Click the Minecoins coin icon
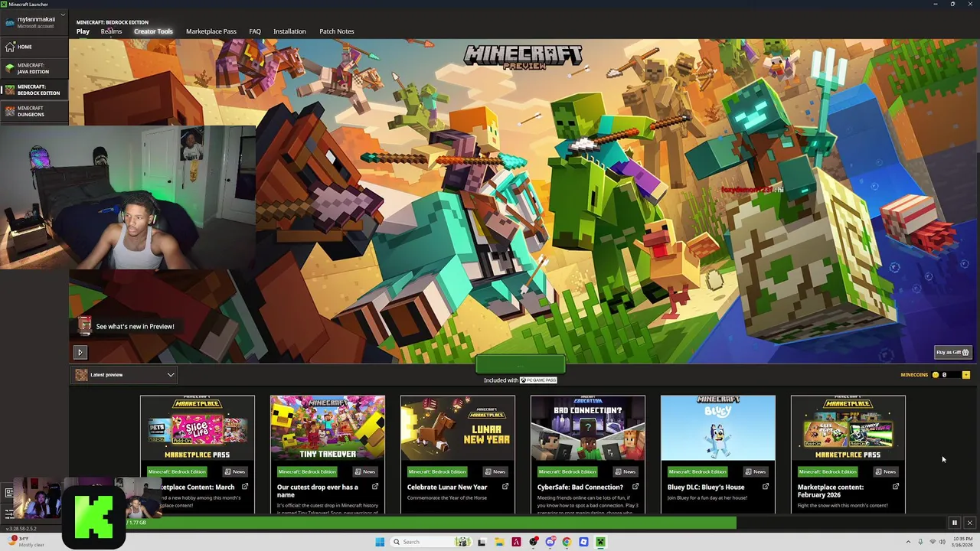 pyautogui.click(x=936, y=375)
